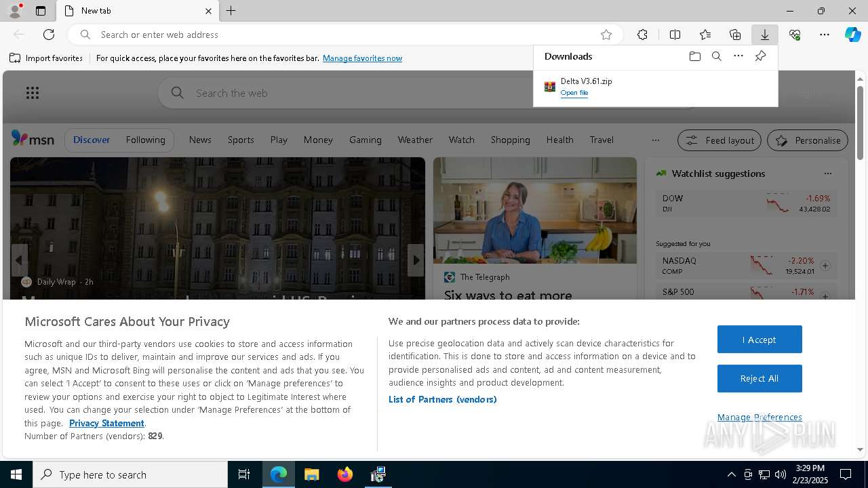Launch Firefox from taskbar
Viewport: 868px width, 488px height.
click(x=345, y=474)
